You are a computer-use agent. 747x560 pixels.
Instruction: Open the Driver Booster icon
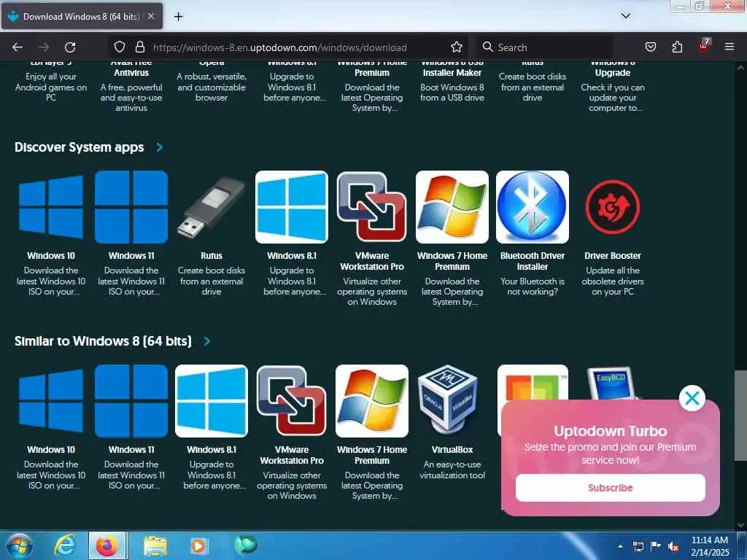(x=613, y=207)
